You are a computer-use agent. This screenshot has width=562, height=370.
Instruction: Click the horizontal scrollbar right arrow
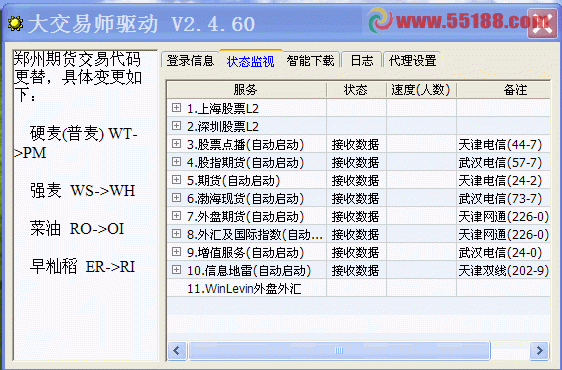(539, 350)
